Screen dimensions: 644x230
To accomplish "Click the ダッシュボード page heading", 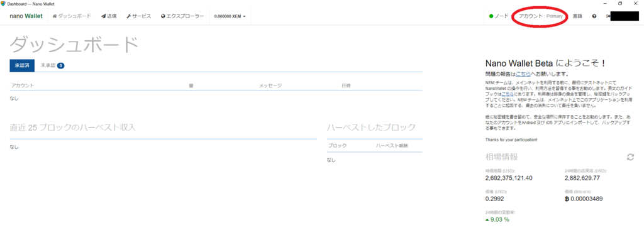I will tap(74, 45).
